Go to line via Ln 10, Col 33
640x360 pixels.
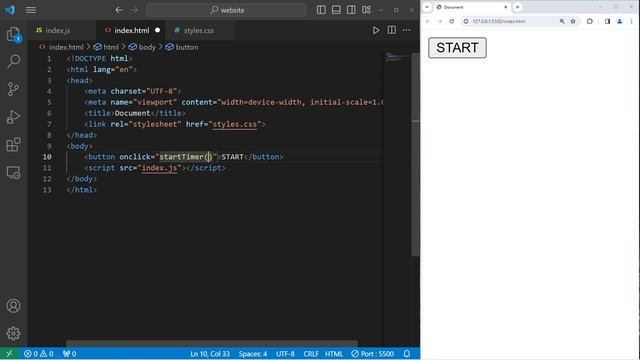click(x=210, y=354)
